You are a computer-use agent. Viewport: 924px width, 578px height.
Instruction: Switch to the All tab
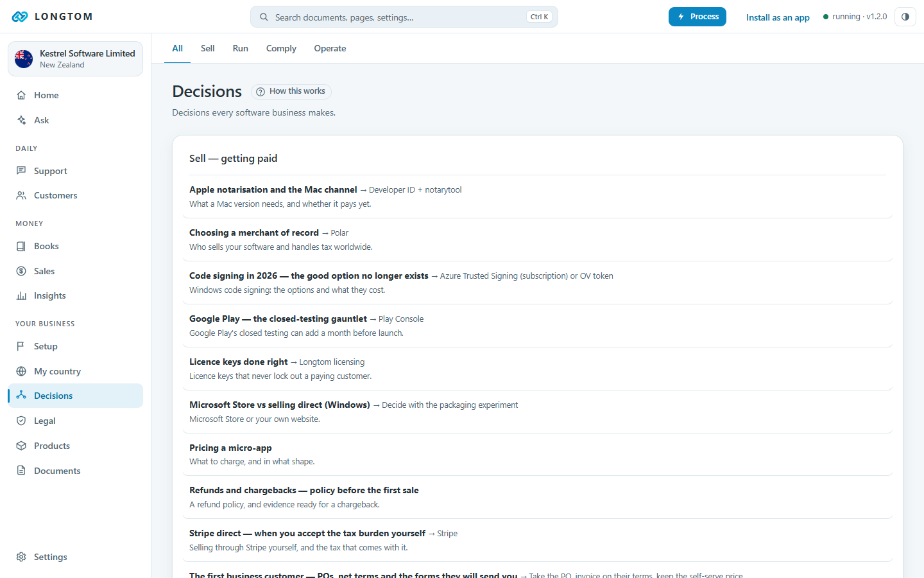pyautogui.click(x=178, y=48)
